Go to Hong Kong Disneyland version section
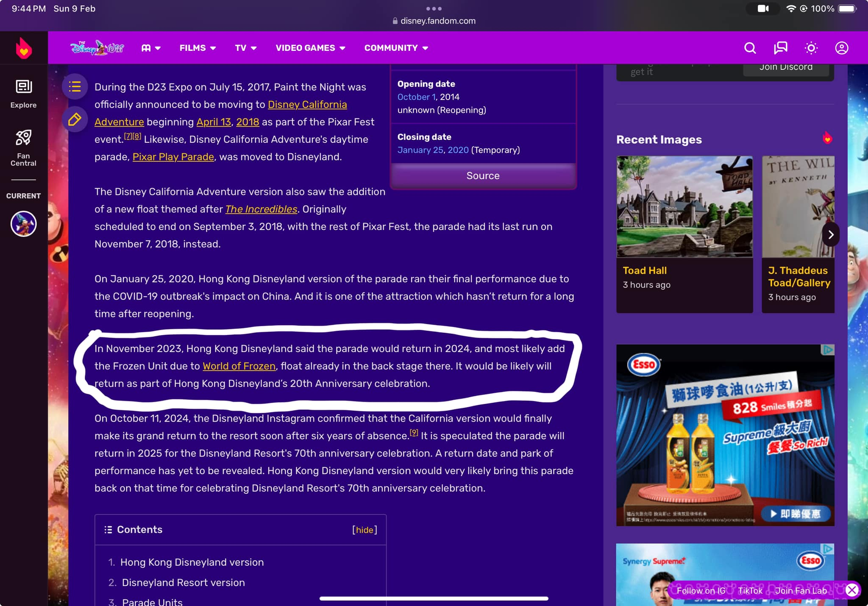The height and width of the screenshot is (606, 868). (192, 562)
